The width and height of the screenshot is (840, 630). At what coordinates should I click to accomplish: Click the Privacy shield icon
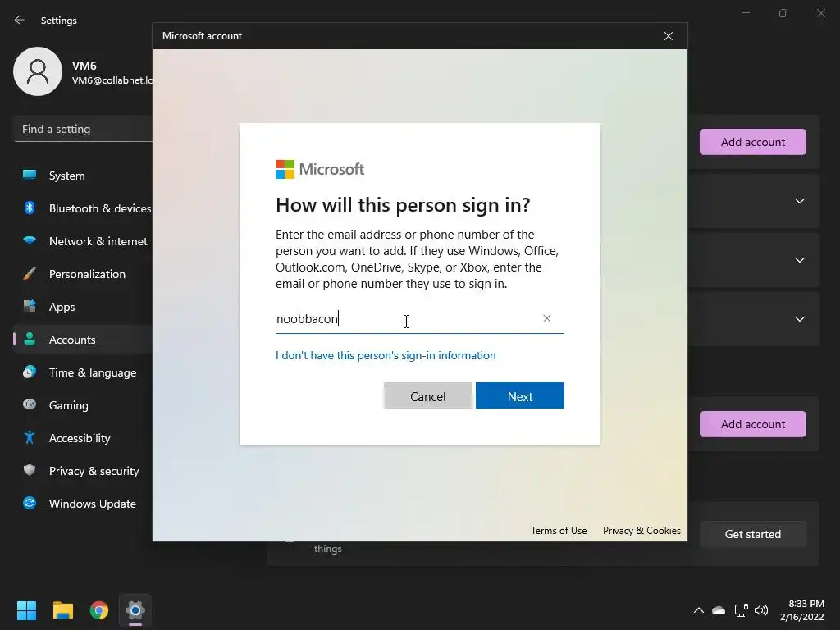pyautogui.click(x=30, y=470)
